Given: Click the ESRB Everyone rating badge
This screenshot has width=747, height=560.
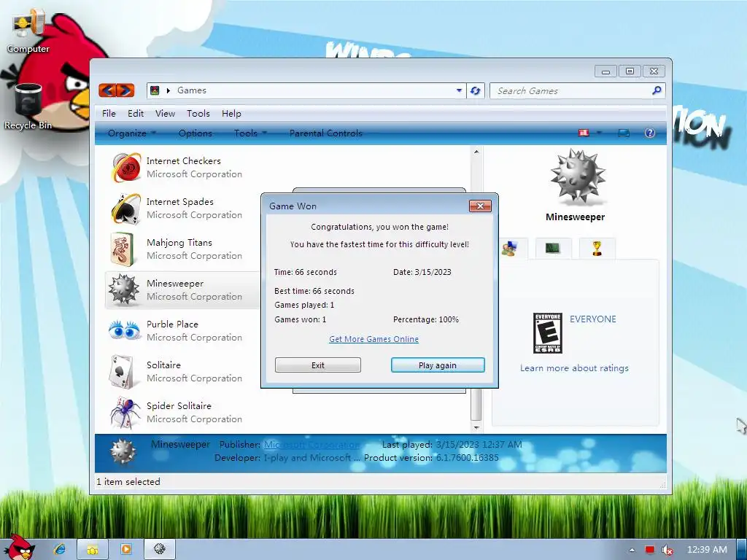Looking at the screenshot, I should pyautogui.click(x=548, y=332).
